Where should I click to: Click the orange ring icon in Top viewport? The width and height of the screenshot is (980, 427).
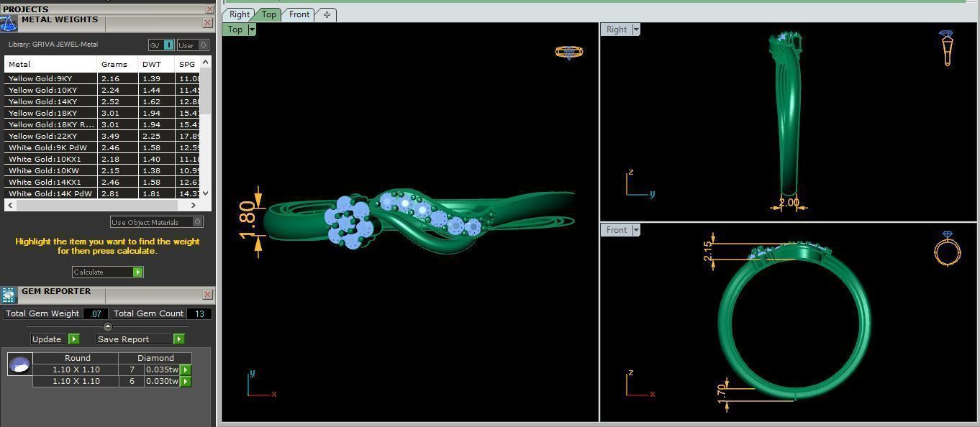[x=568, y=52]
